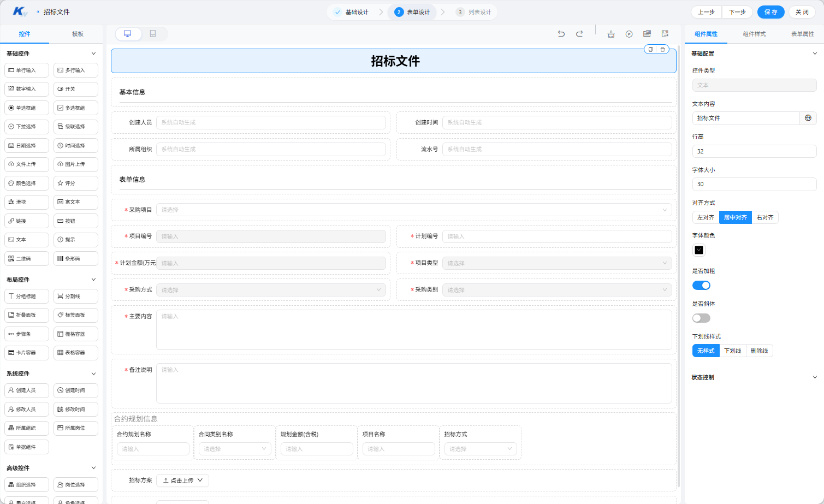Copy the selected title component
This screenshot has width=824, height=504.
(x=650, y=49)
